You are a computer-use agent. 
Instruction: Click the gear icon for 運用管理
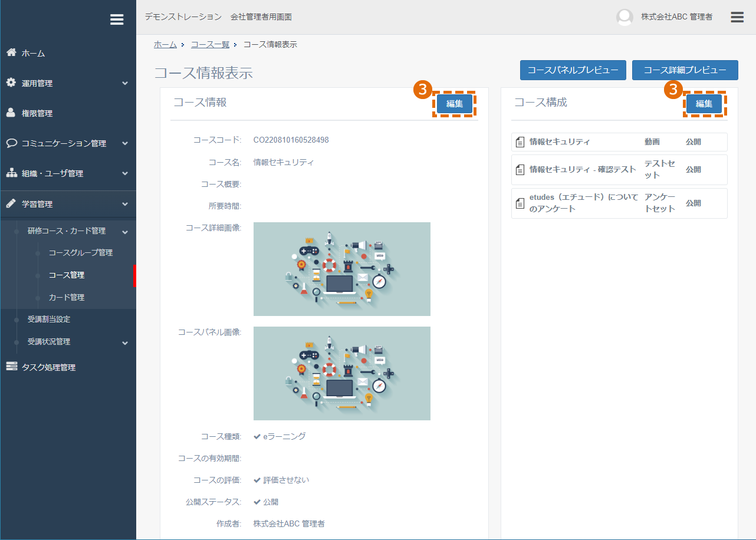pos(11,83)
